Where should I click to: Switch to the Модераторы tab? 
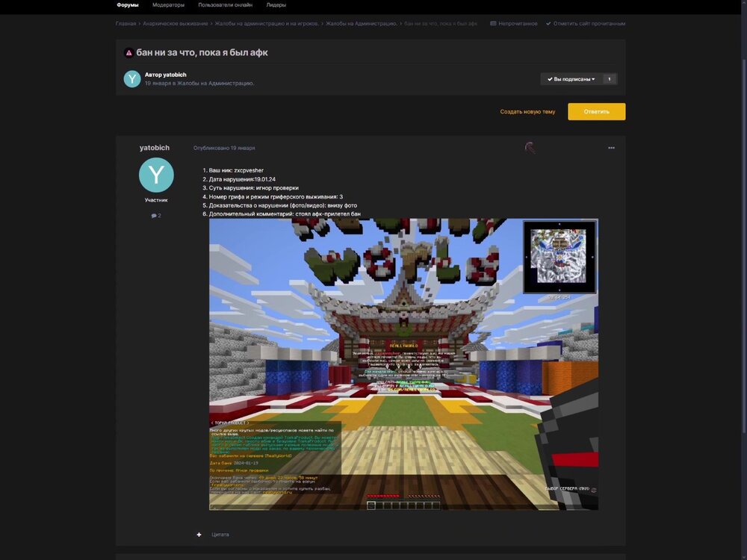(x=168, y=5)
